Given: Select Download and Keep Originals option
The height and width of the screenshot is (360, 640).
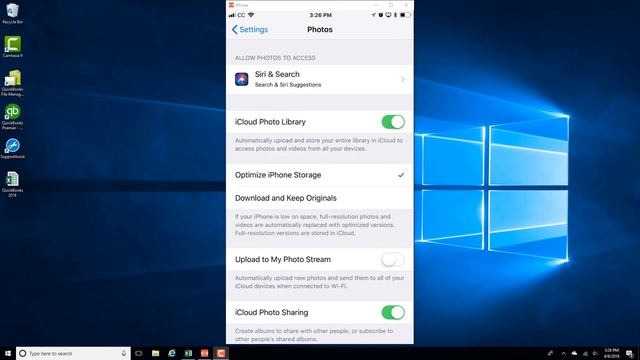Looking at the screenshot, I should pos(320,198).
